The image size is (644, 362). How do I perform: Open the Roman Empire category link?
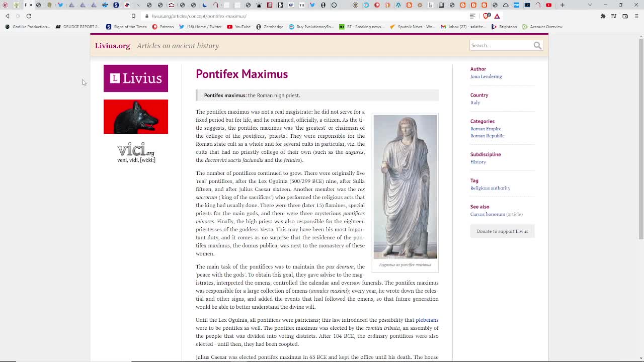[x=486, y=129]
